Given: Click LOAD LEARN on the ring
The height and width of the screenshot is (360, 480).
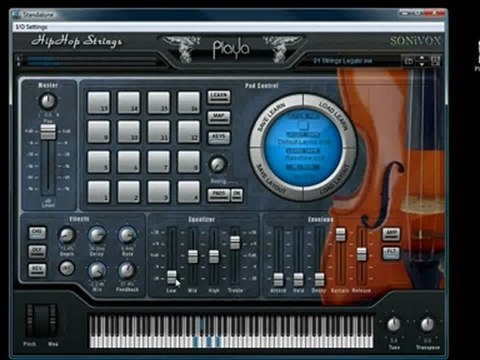Looking at the screenshot, I should pos(334,116).
